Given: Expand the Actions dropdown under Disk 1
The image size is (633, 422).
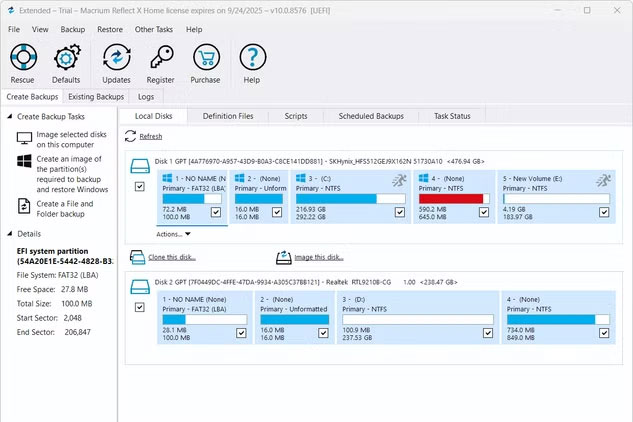Looking at the screenshot, I should coord(174,234).
